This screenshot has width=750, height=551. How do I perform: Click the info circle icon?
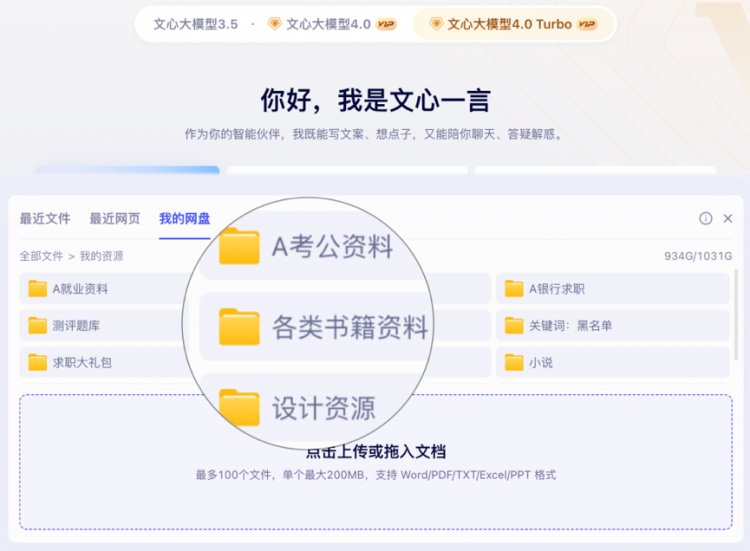(x=706, y=219)
